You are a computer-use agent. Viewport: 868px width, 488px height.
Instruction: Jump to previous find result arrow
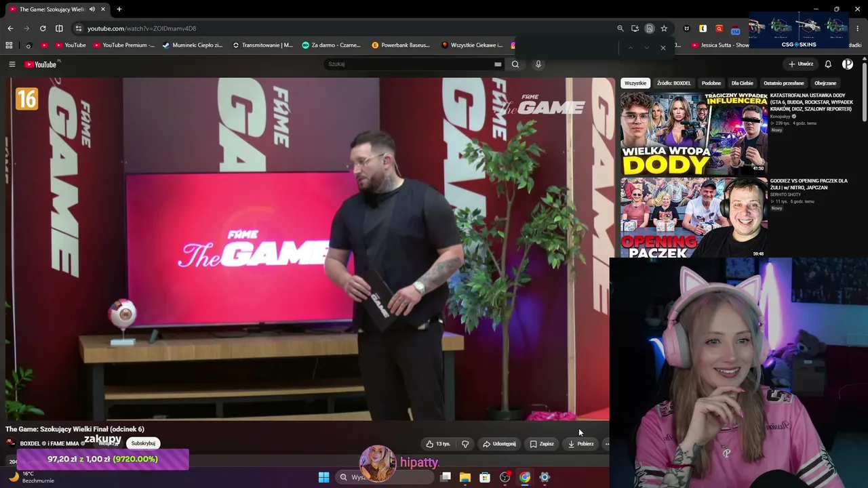(630, 48)
